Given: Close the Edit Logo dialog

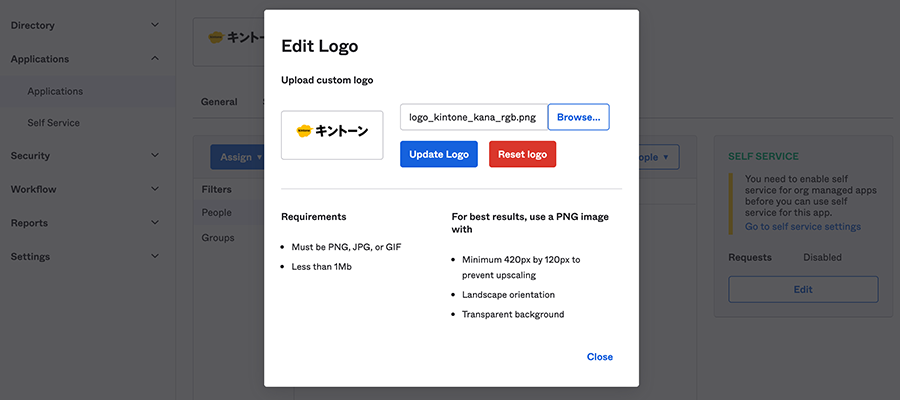Looking at the screenshot, I should [x=599, y=357].
